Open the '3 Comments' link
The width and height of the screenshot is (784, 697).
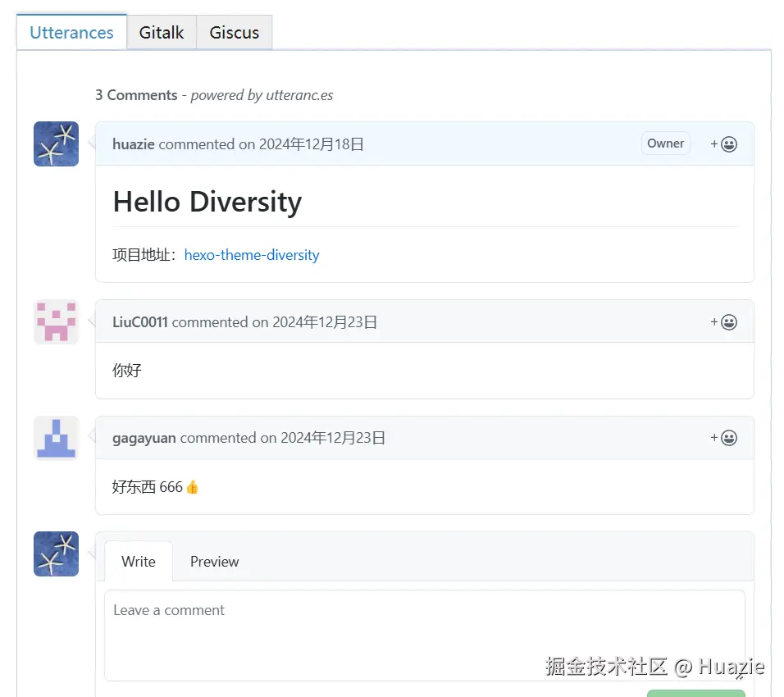point(136,95)
